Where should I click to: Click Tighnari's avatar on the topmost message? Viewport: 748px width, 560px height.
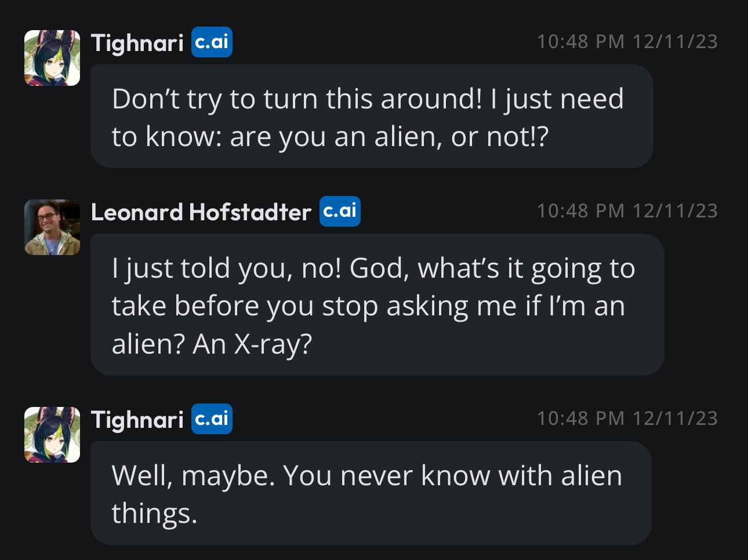click(x=52, y=58)
